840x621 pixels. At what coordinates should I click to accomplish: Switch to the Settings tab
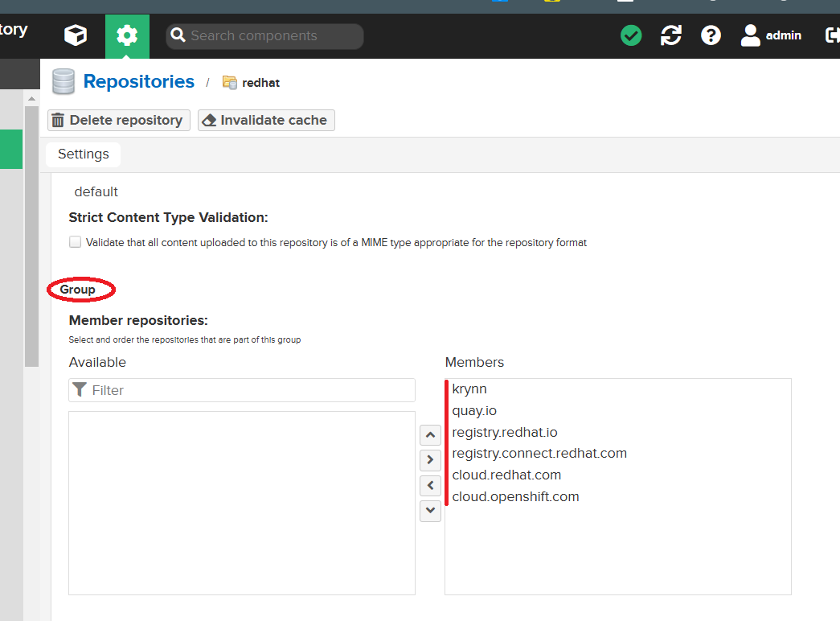[84, 154]
